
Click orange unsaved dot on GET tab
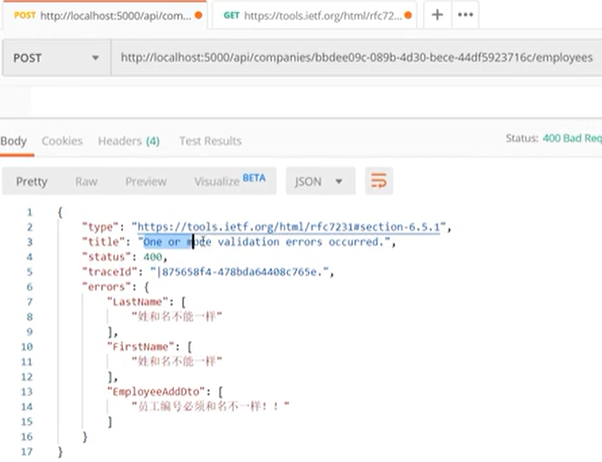click(408, 15)
